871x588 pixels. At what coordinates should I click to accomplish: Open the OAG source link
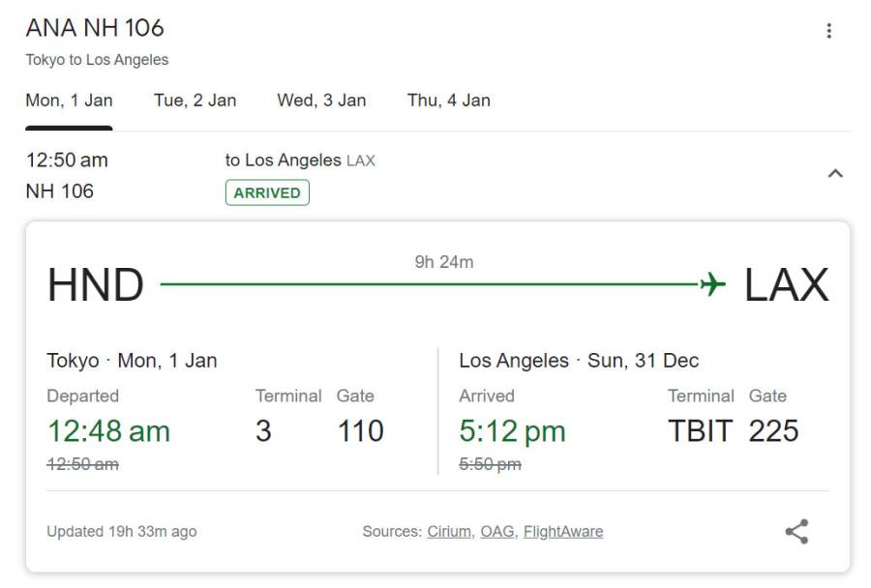pos(498,531)
